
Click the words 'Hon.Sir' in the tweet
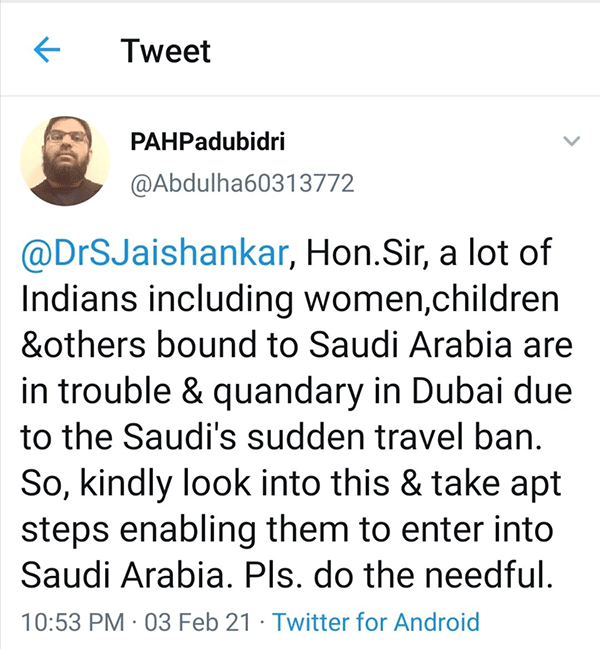356,254
